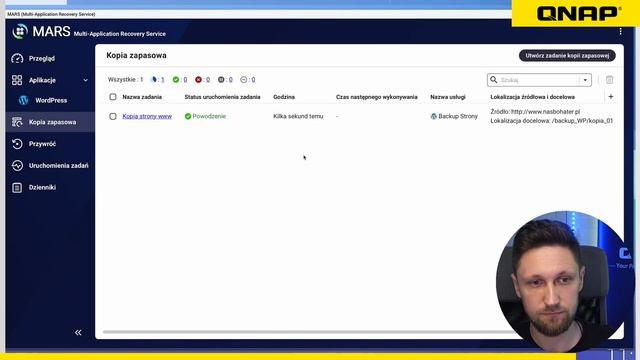Click the WordPress logo icon in sidebar
The image size is (640, 360).
[24, 100]
